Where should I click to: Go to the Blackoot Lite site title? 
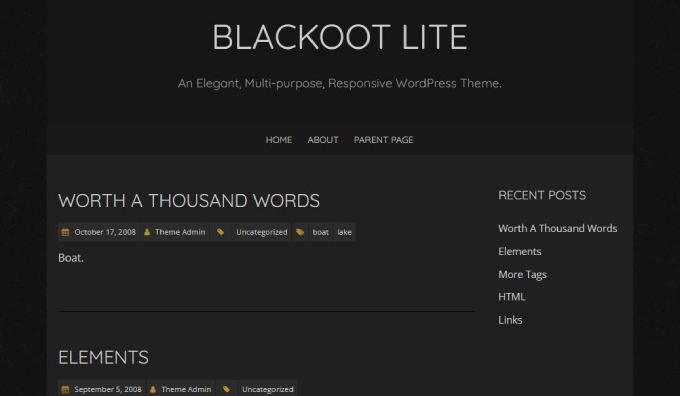click(x=340, y=37)
